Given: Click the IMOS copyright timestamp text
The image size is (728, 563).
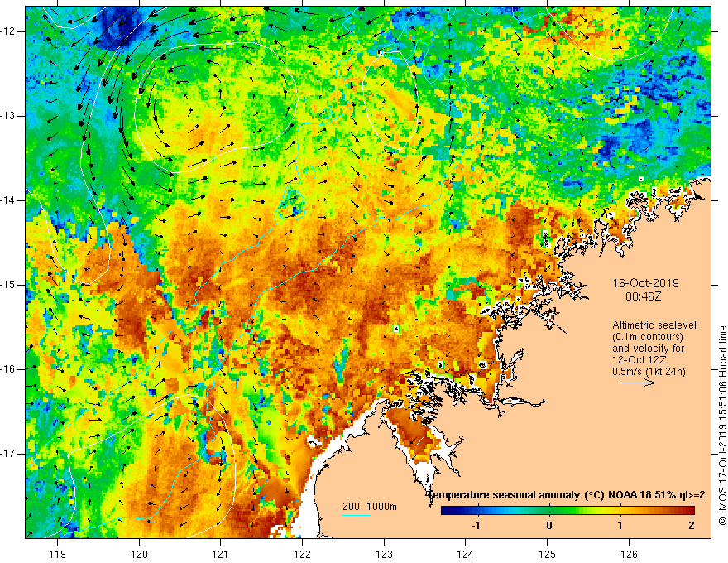Looking at the screenshot, I should (722, 426).
